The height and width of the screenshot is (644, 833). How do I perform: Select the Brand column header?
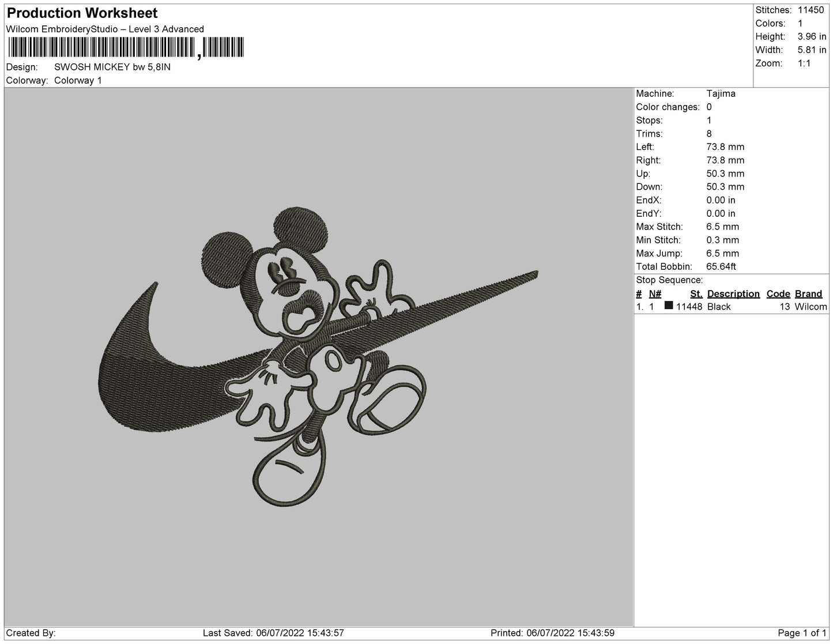click(808, 293)
